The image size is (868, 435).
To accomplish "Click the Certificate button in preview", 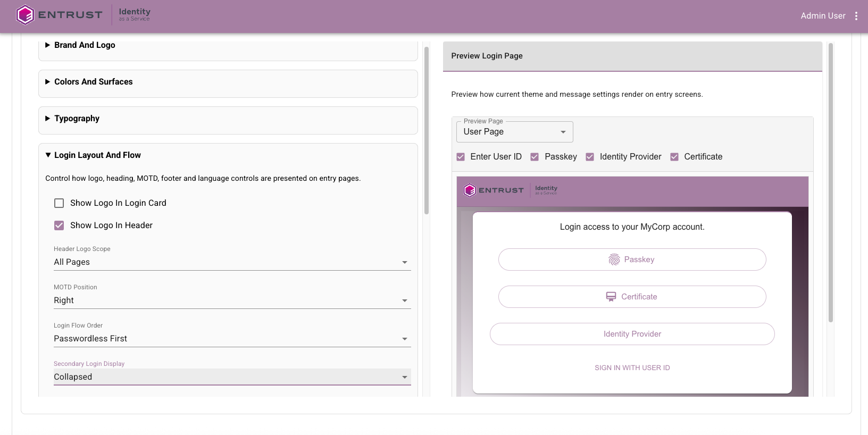I will coord(632,297).
